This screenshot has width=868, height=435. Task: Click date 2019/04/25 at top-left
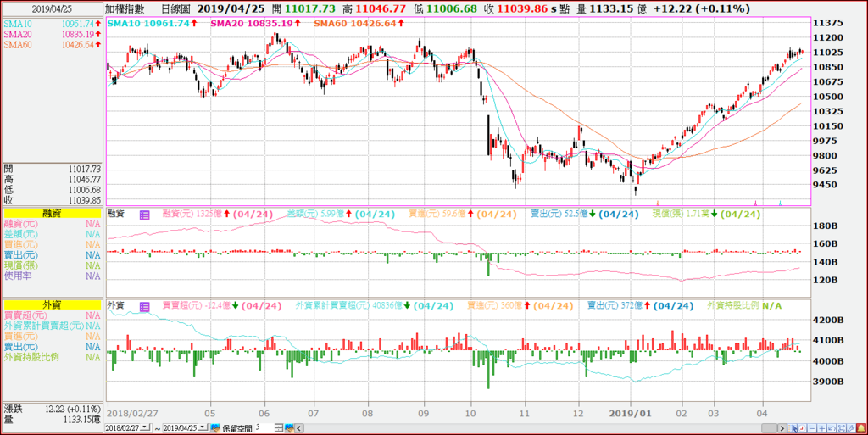point(52,8)
